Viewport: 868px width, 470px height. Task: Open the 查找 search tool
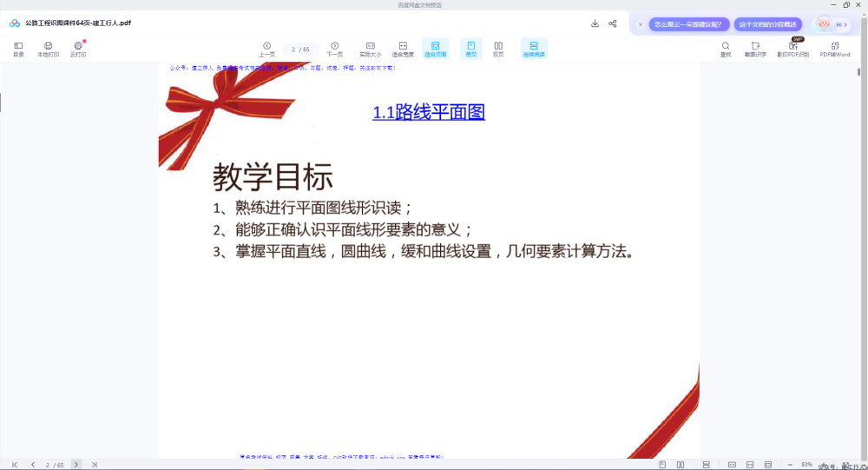(x=725, y=49)
